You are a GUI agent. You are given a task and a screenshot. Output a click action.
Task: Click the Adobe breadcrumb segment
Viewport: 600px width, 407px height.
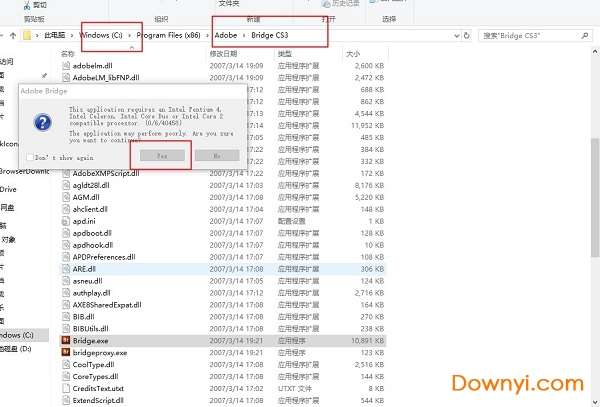[x=226, y=35]
